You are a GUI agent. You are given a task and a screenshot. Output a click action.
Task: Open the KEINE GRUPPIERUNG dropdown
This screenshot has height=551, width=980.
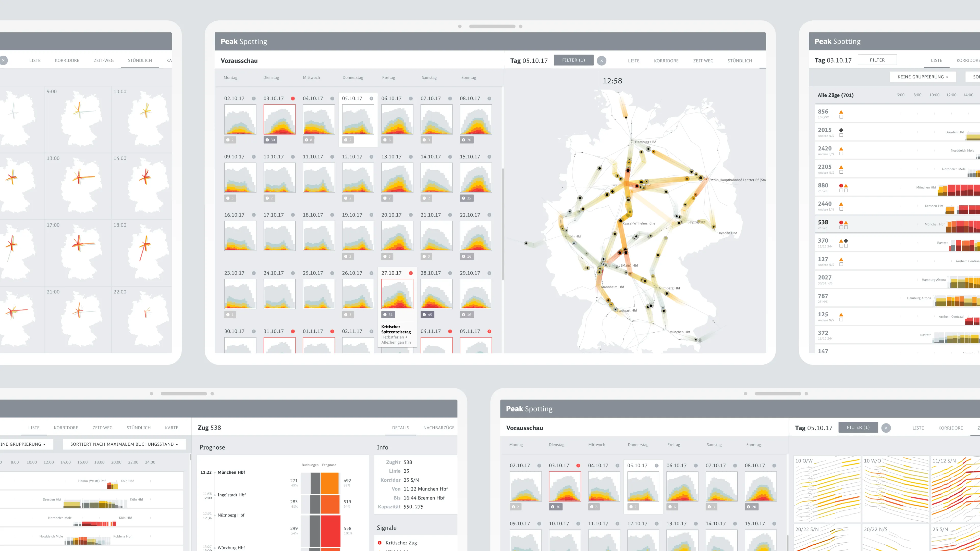[923, 77]
